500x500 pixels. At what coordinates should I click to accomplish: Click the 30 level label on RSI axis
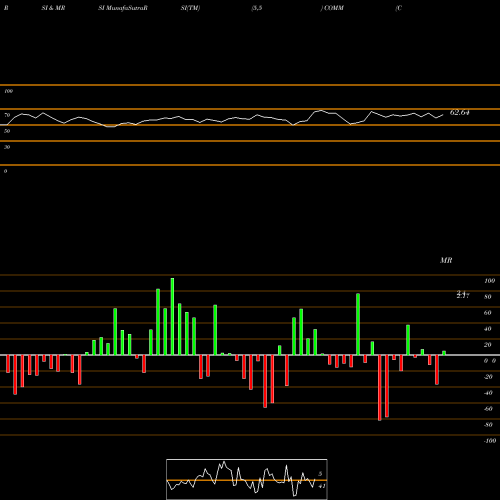7,147
